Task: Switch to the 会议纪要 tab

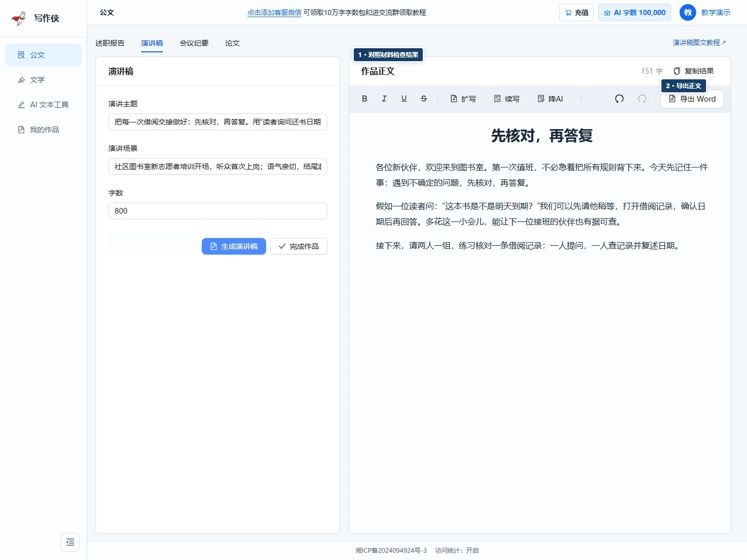Action: pyautogui.click(x=194, y=43)
